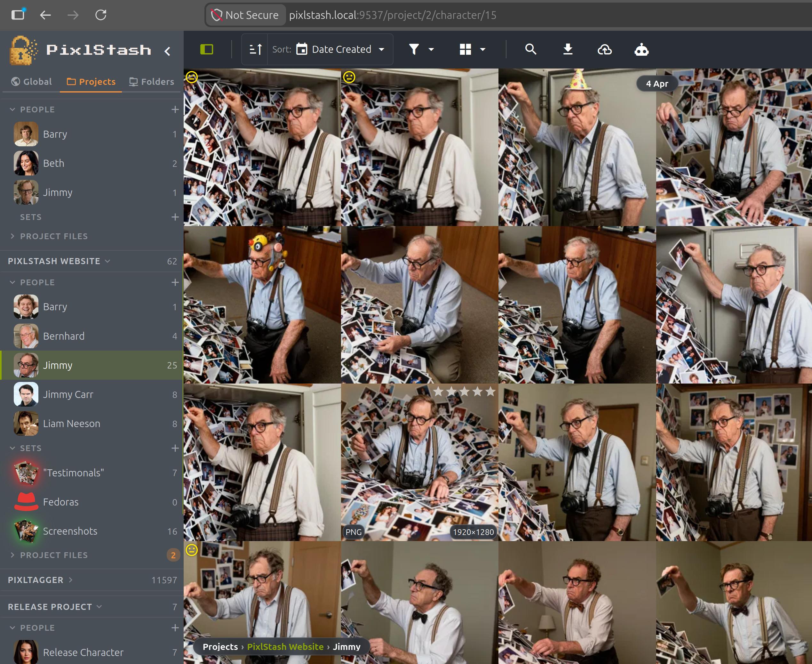
Task: Click Barry's avatar under PixlStash Website
Action: click(x=26, y=307)
